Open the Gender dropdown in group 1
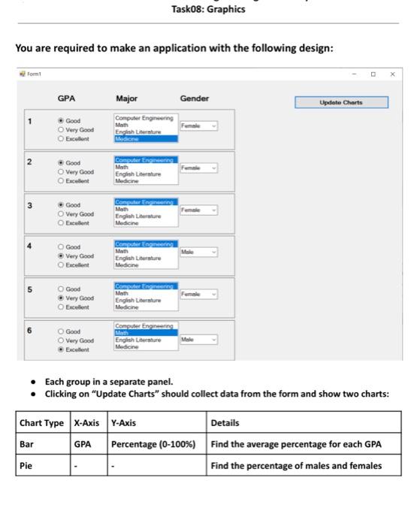 coord(199,125)
